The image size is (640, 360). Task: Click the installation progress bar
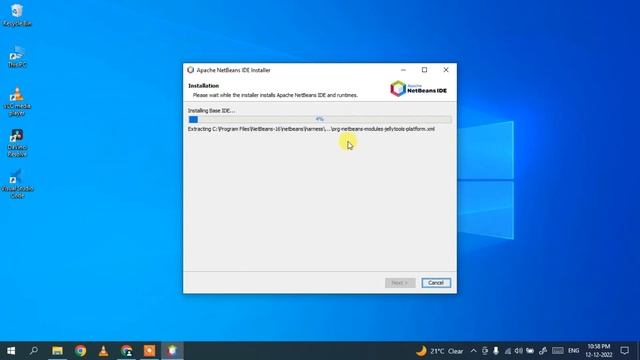[320, 119]
